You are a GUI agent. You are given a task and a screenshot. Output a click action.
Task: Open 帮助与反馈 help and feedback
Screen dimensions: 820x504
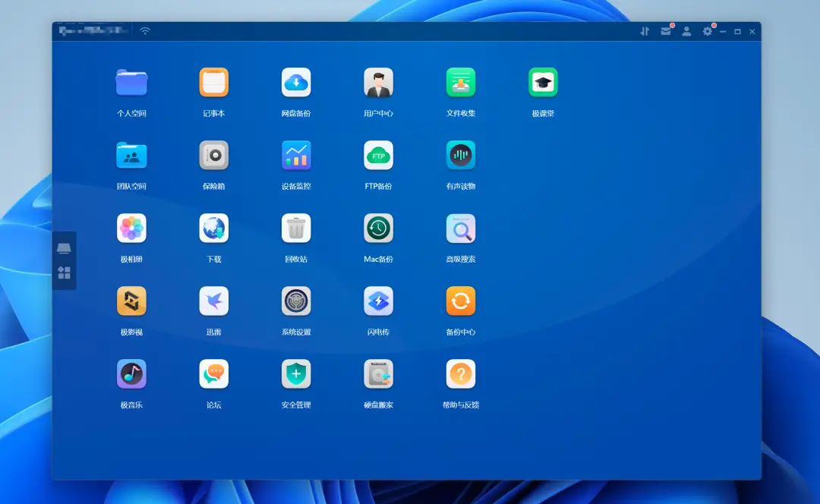coord(461,374)
